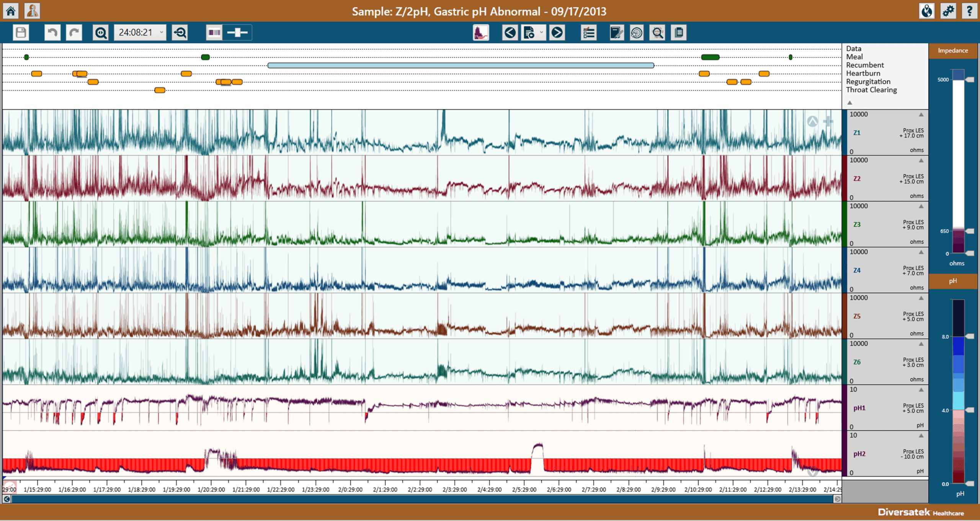Open the event checklist tool
This screenshot has height=521, width=980.
[x=588, y=33]
